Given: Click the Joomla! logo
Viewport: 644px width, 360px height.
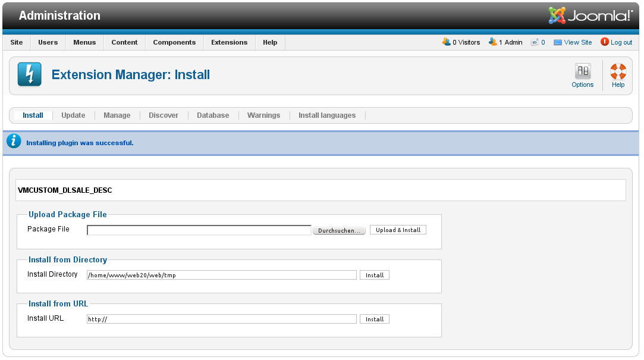Looking at the screenshot, I should tap(590, 15).
